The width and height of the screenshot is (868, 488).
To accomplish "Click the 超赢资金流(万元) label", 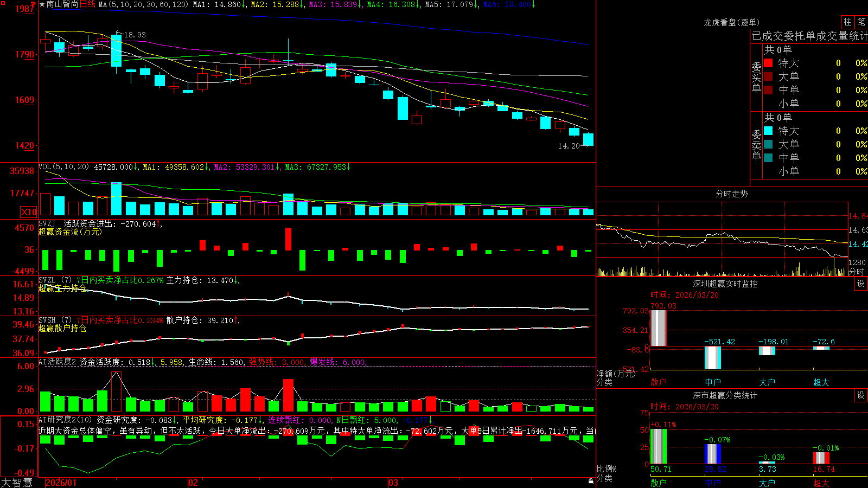I will click(70, 232).
